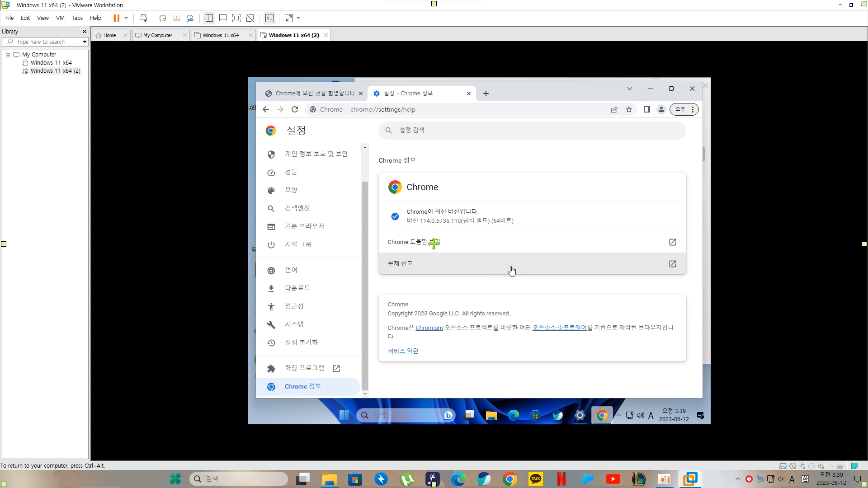Switch to the Chrome welcome tab
The height and width of the screenshot is (488, 868).
[314, 94]
